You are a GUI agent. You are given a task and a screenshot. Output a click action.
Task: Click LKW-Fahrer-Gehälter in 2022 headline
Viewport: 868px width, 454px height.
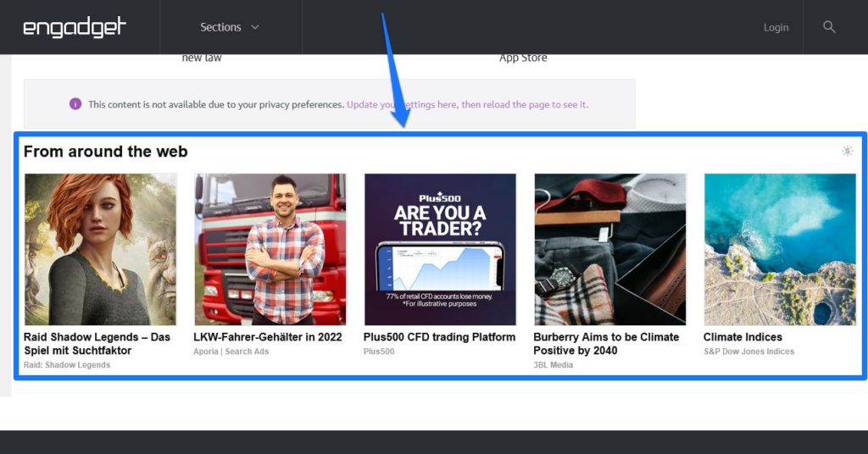click(x=268, y=337)
